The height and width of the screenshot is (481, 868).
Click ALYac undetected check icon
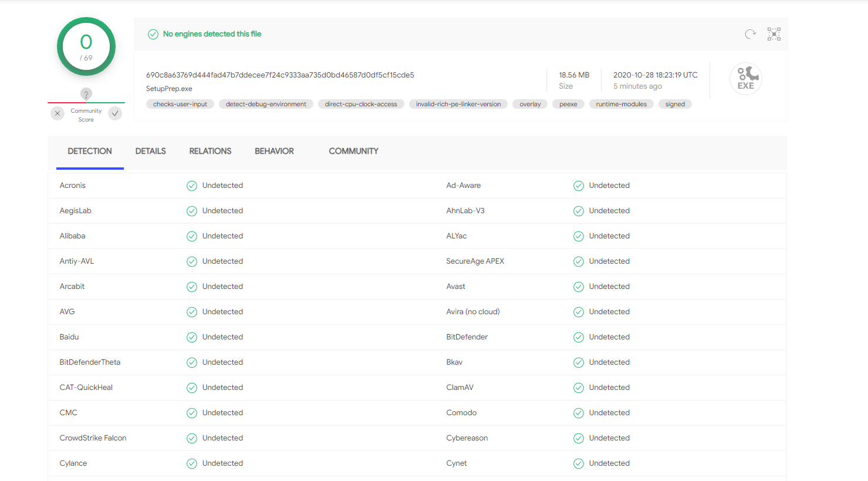(579, 236)
